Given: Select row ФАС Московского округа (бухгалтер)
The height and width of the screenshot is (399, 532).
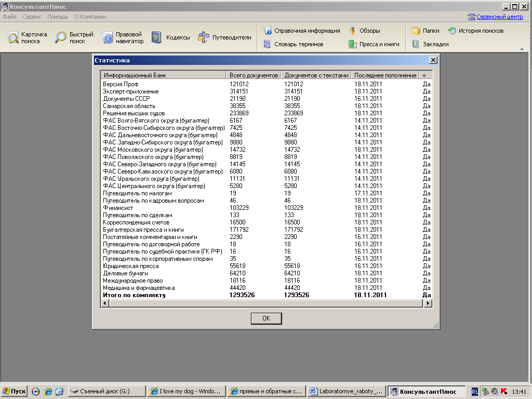Looking at the screenshot, I should coord(267,150).
